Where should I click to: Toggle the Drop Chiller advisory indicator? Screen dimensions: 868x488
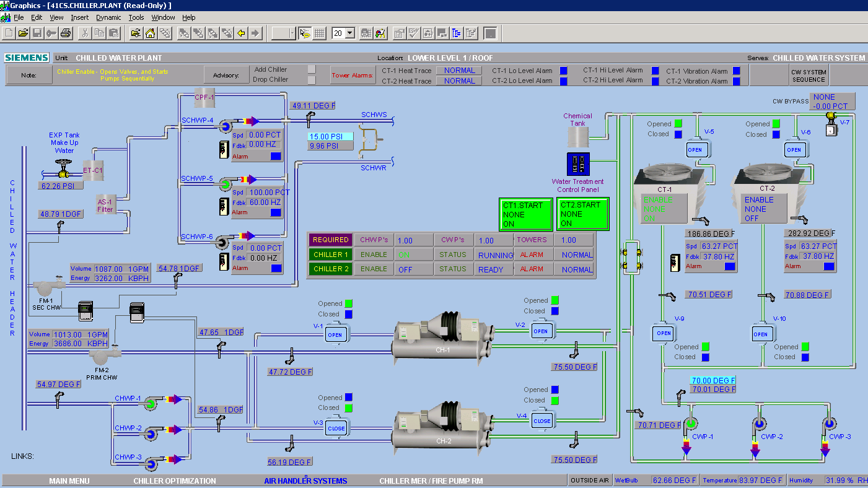pyautogui.click(x=312, y=80)
